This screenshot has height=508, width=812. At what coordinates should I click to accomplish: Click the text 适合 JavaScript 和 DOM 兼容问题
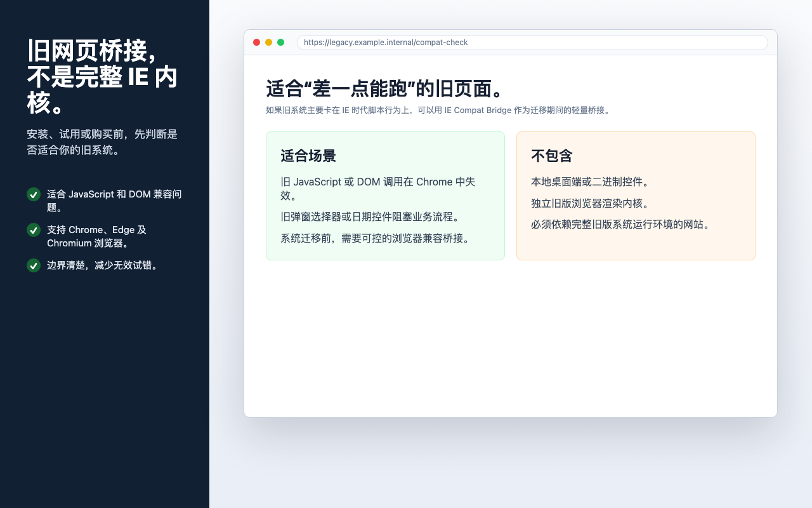114,201
